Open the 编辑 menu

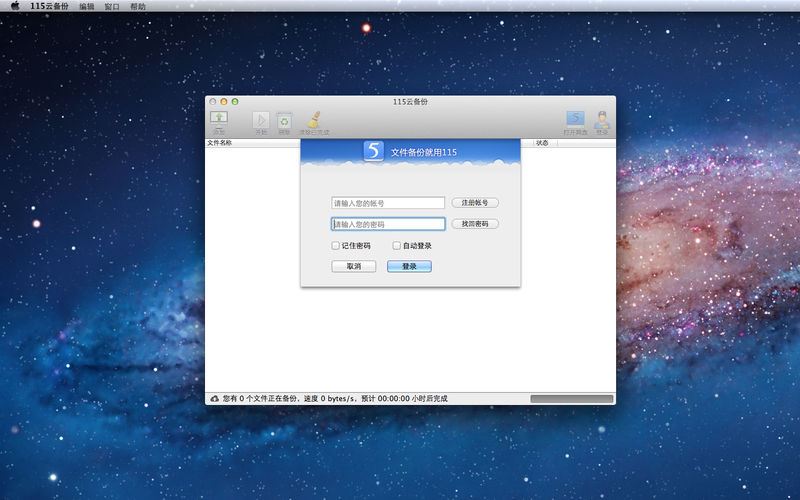pyautogui.click(x=87, y=6)
